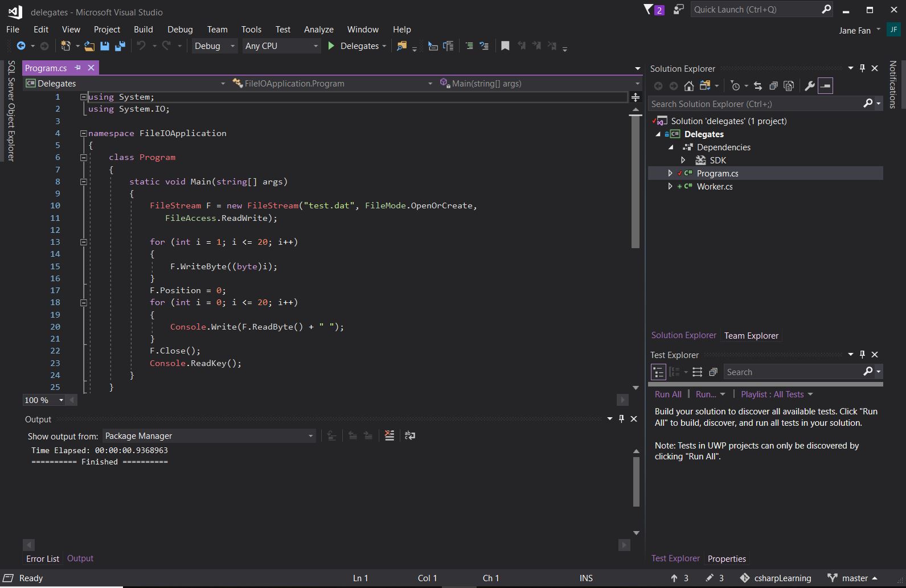Click the Open File folder icon
This screenshot has height=588, width=906.
point(89,46)
